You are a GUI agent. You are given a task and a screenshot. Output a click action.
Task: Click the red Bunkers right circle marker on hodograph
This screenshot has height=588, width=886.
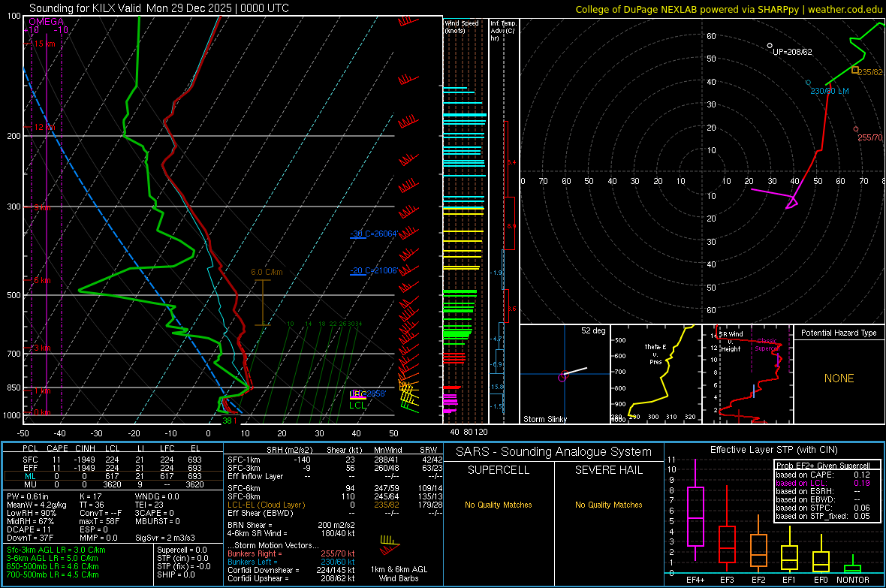tap(855, 129)
